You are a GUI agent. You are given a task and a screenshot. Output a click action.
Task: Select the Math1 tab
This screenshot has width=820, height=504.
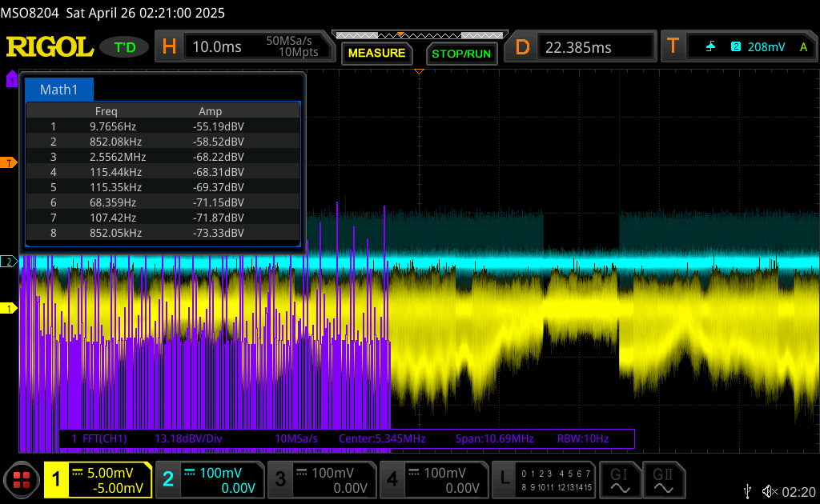tap(59, 90)
